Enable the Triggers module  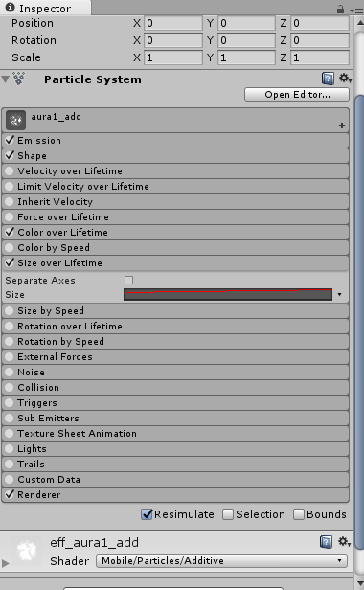pos(10,403)
